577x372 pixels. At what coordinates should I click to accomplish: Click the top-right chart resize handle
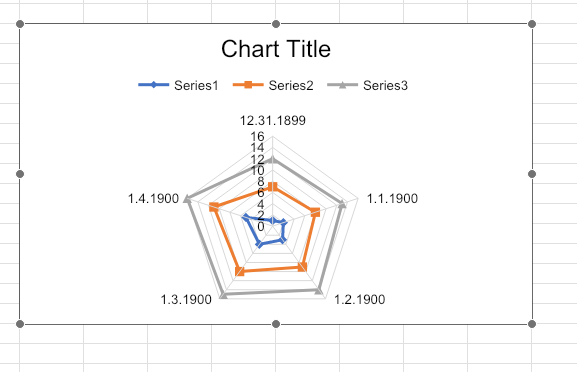pos(532,24)
